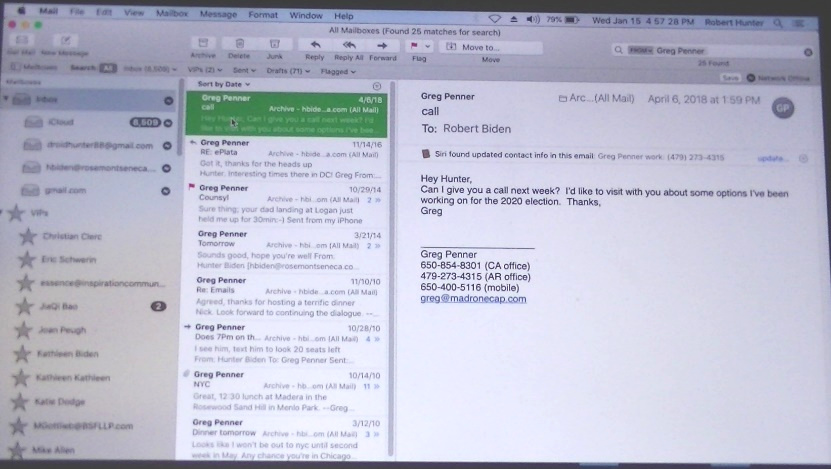Image resolution: width=831 pixels, height=469 pixels.
Task: Click the volume icon in menu bar
Action: pyautogui.click(x=533, y=19)
